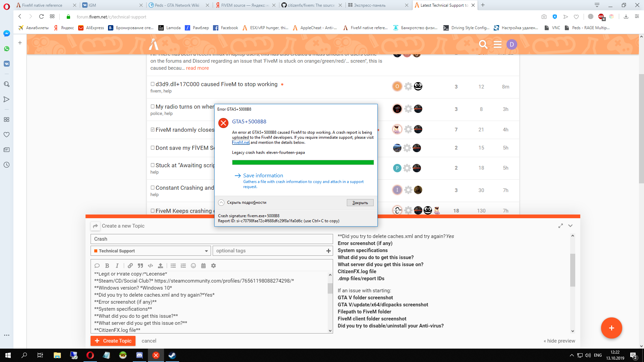Insert date/time with the calendar icon

[x=203, y=265]
